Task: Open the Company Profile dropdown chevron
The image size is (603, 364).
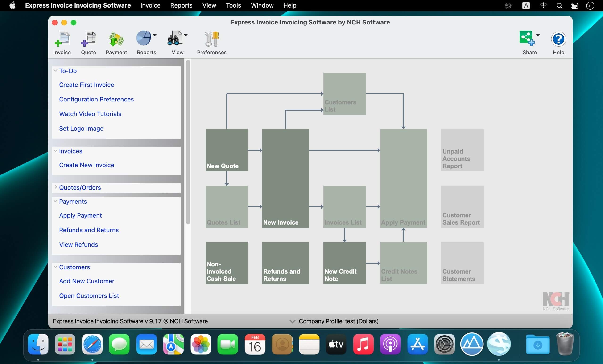Action: pyautogui.click(x=293, y=321)
